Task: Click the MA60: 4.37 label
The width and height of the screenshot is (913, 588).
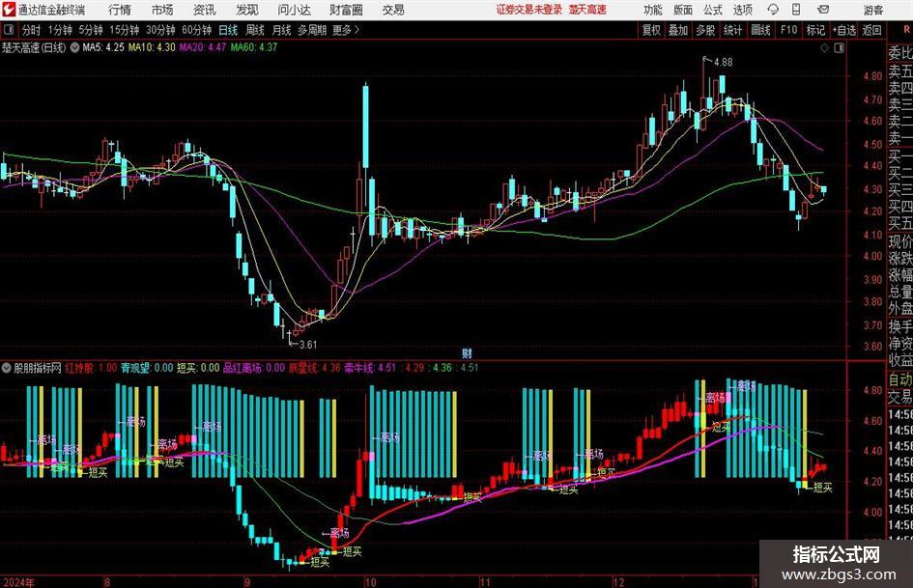Action: tap(254, 47)
